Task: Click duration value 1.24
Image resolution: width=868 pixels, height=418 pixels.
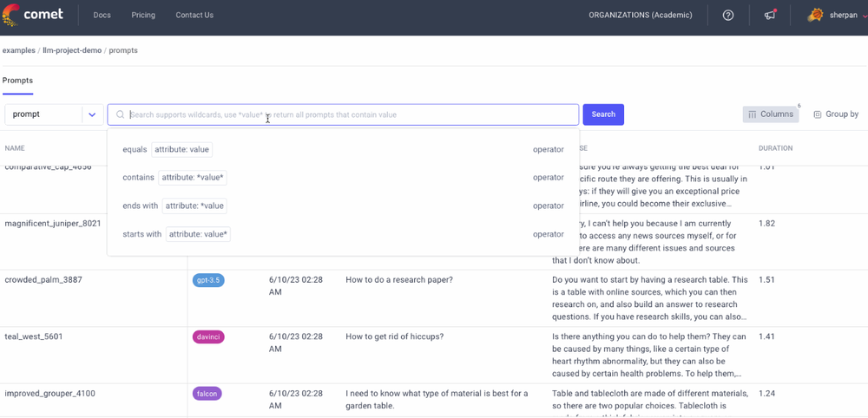Action: coord(766,394)
